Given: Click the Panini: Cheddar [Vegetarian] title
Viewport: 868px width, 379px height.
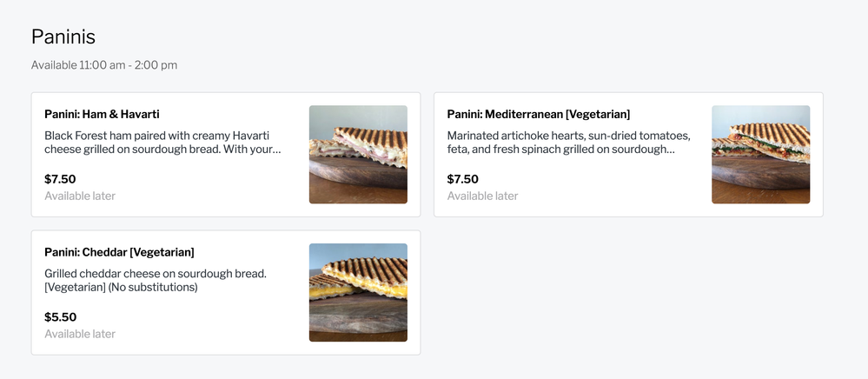Looking at the screenshot, I should point(119,252).
